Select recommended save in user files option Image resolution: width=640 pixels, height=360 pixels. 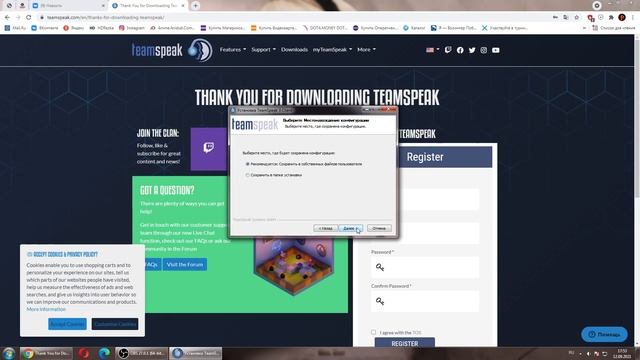point(304,164)
